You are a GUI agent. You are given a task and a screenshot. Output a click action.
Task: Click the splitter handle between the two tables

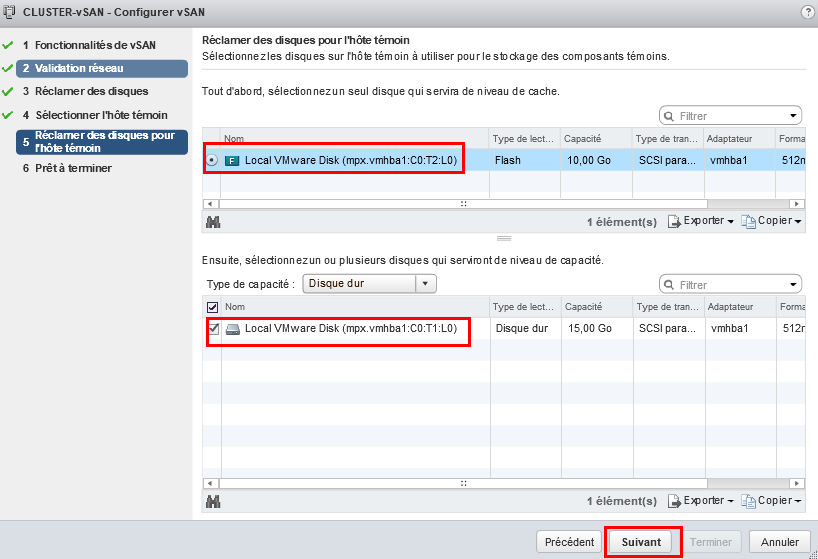[503, 238]
